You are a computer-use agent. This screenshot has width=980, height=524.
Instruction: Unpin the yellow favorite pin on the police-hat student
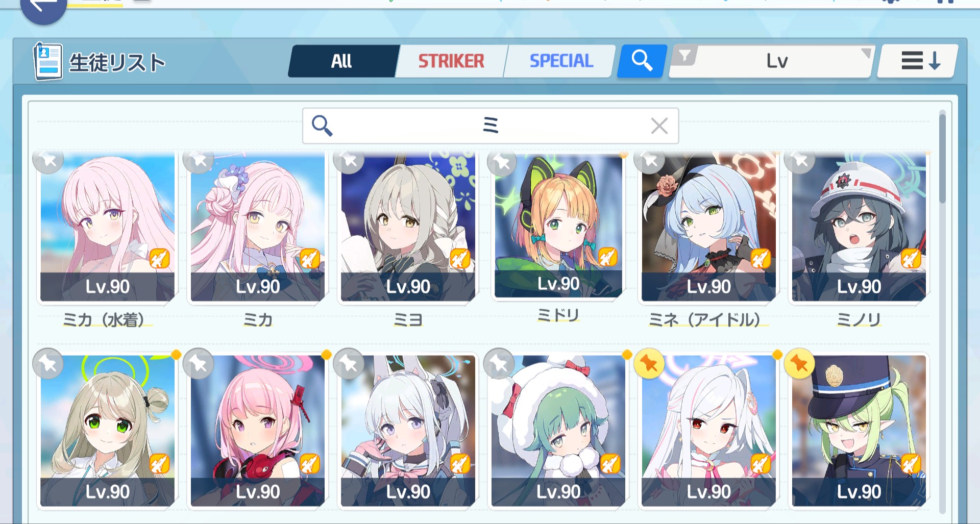coord(799,364)
